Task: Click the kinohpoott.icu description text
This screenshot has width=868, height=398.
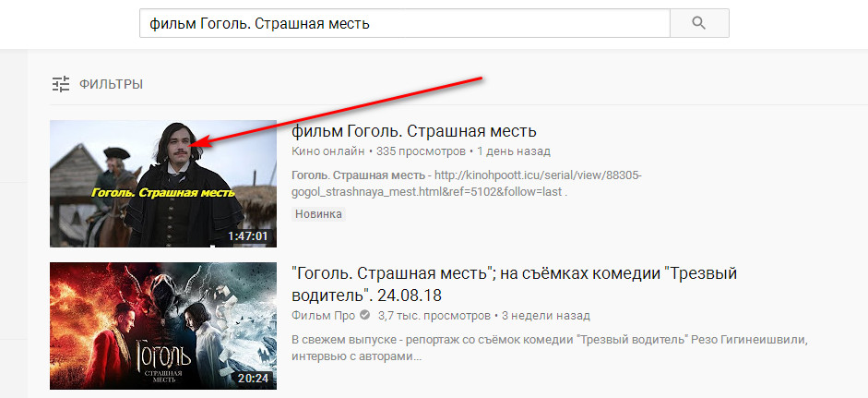Action: click(467, 184)
